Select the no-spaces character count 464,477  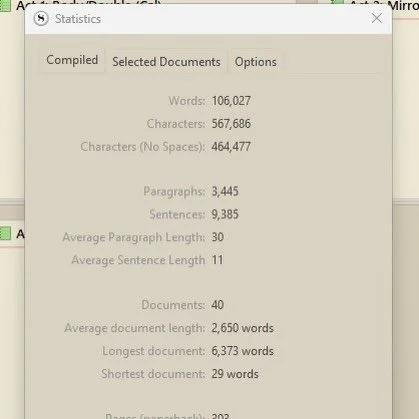(231, 147)
